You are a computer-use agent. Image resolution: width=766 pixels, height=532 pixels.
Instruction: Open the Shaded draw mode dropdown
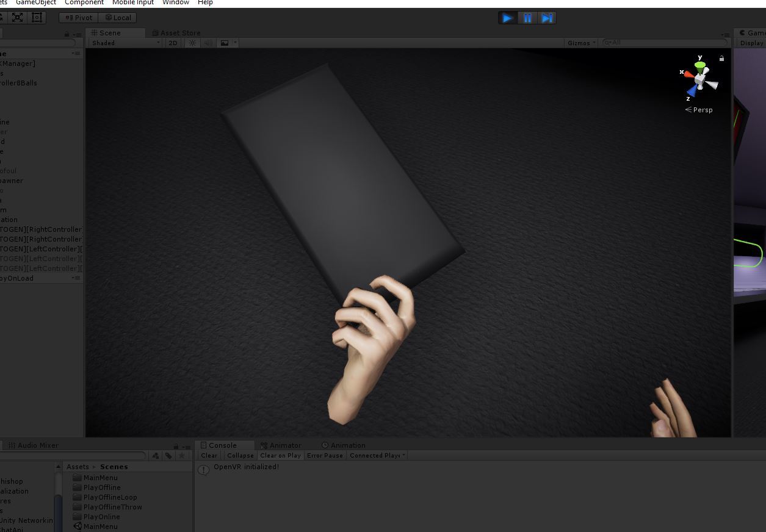(125, 43)
